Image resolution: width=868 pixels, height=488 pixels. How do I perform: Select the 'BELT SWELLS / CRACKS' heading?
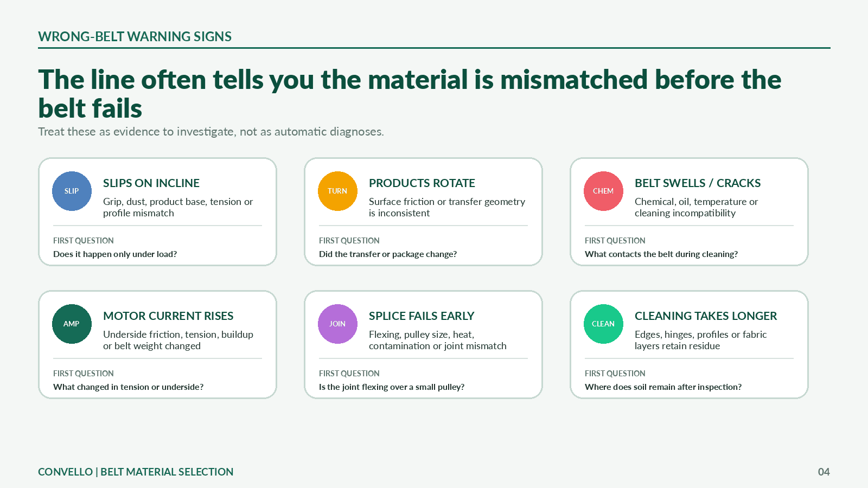[x=698, y=183]
